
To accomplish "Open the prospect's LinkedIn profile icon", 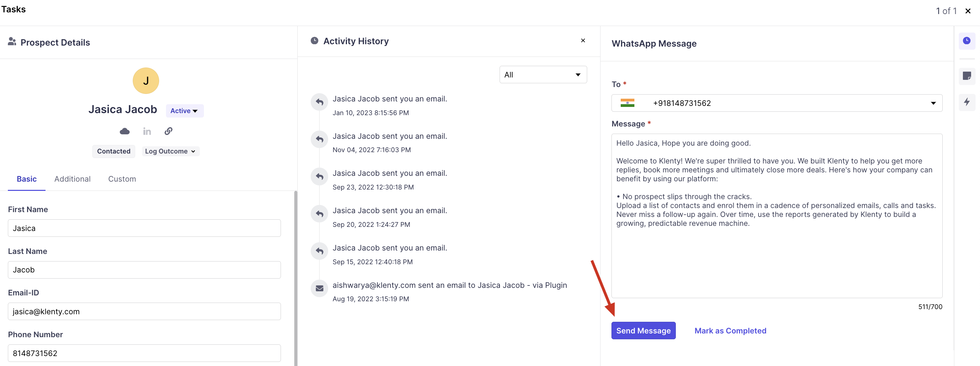I will tap(147, 131).
